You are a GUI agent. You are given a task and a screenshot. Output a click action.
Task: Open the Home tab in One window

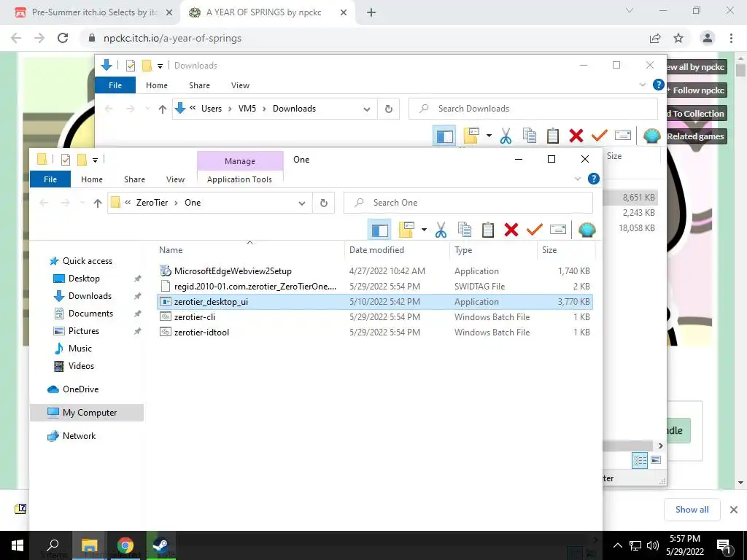tap(92, 179)
